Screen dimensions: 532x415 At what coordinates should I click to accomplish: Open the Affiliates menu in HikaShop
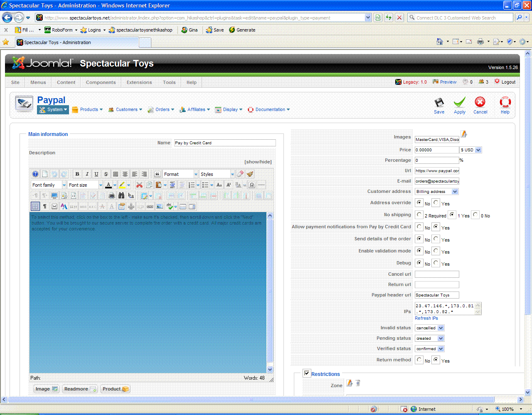[195, 110]
